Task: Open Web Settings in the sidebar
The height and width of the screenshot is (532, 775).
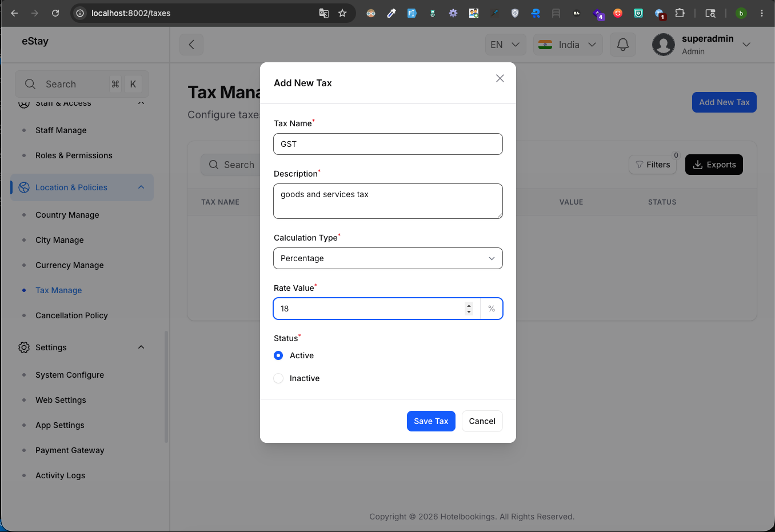Action: [x=61, y=400]
